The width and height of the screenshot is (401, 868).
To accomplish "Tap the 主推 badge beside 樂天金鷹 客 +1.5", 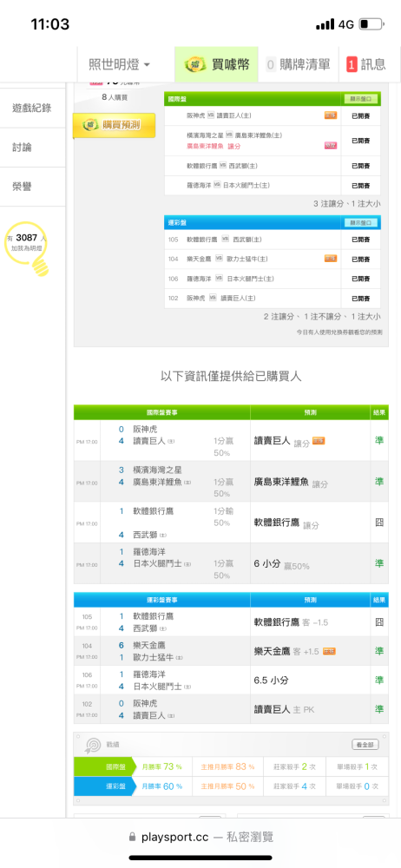I will coord(330,651).
